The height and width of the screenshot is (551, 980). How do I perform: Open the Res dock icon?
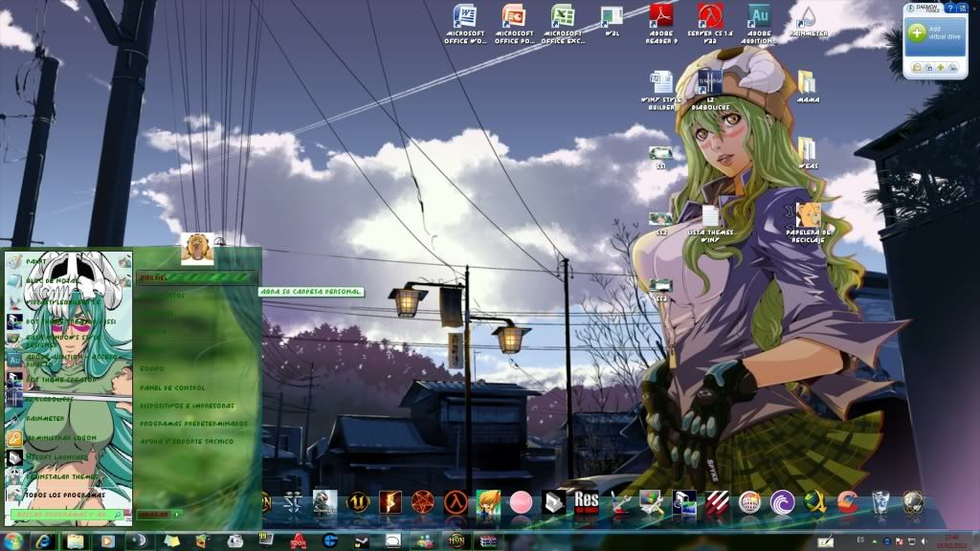(587, 502)
